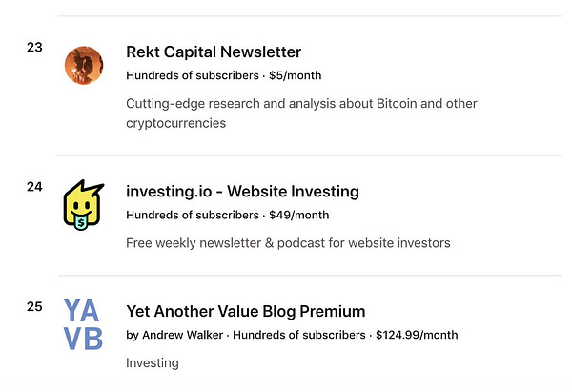
Task: Click the rank number 24
Action: point(34,187)
